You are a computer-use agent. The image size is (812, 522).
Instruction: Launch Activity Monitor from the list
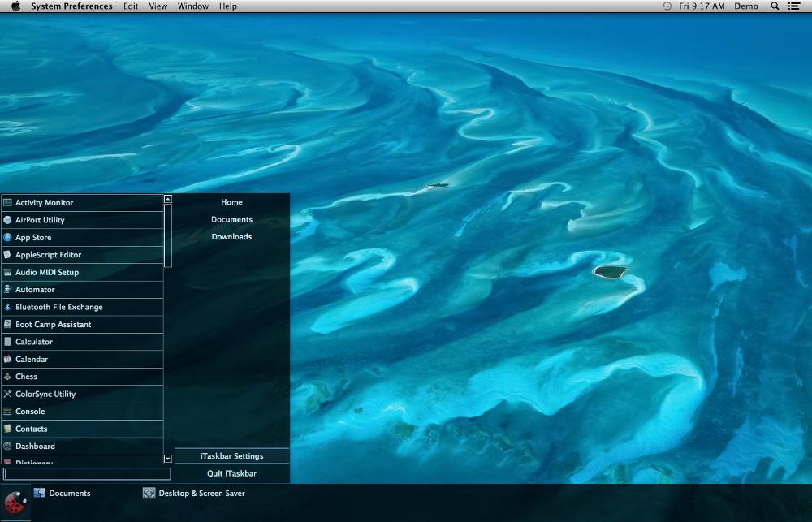tap(44, 202)
